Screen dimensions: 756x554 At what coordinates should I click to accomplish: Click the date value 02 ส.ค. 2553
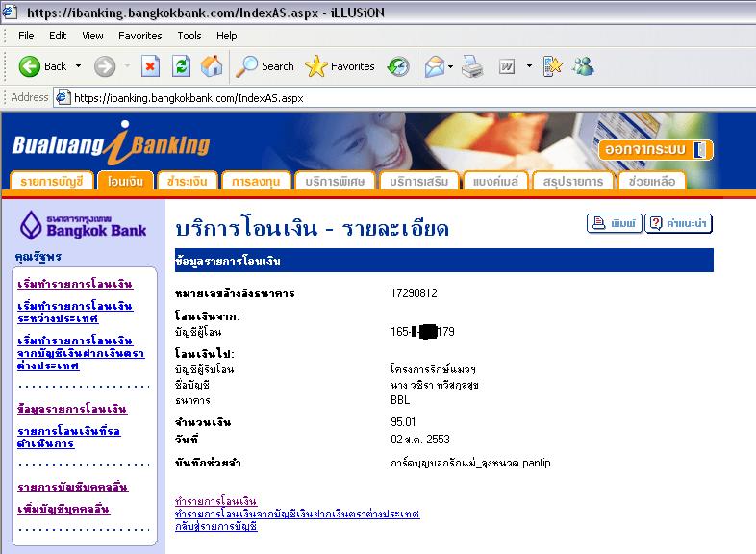(x=420, y=440)
